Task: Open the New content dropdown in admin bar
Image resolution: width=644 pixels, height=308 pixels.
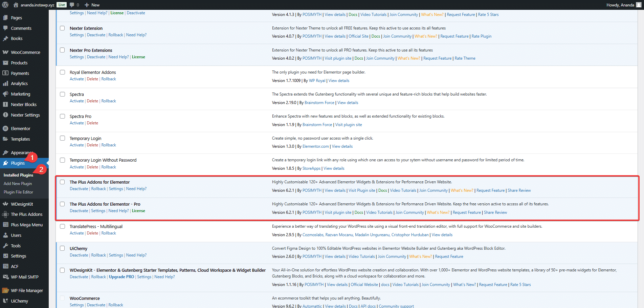Action: (92, 5)
